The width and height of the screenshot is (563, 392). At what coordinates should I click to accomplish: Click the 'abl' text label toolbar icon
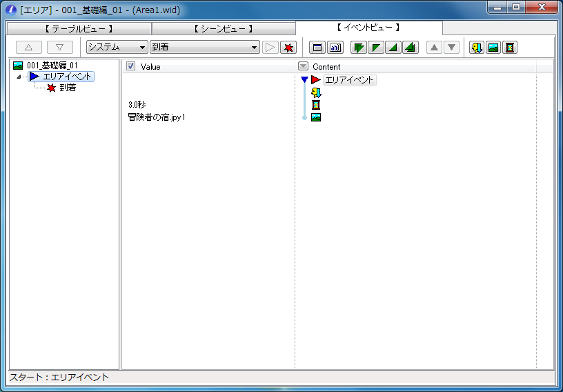click(x=335, y=48)
